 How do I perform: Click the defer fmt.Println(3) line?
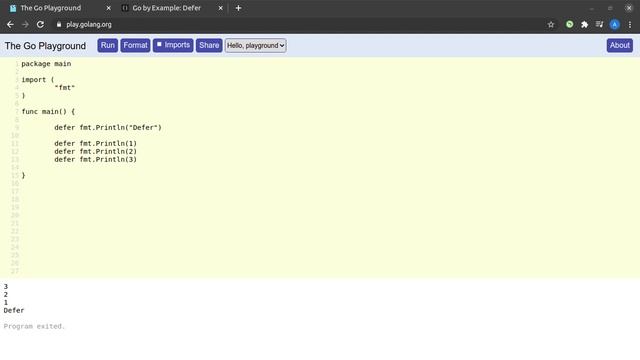tap(96, 159)
